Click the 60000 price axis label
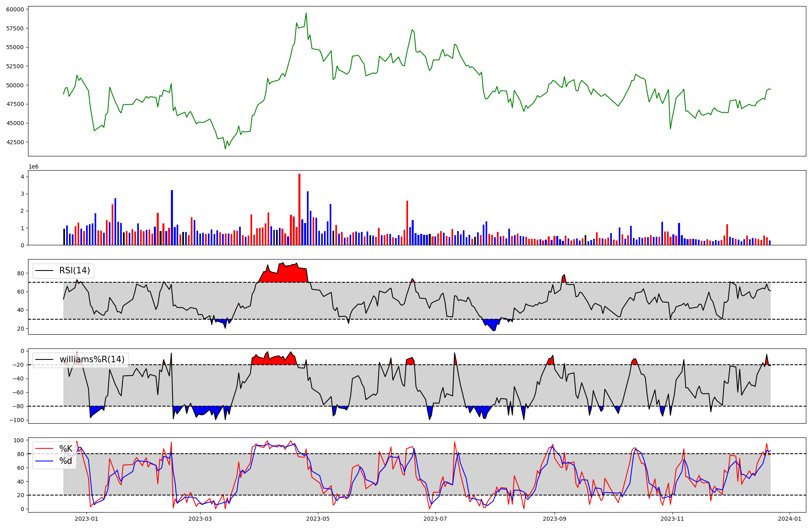 click(x=15, y=9)
